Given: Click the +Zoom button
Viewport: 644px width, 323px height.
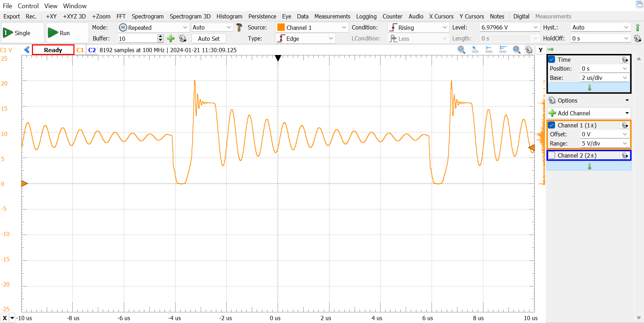Looking at the screenshot, I should 101,16.
